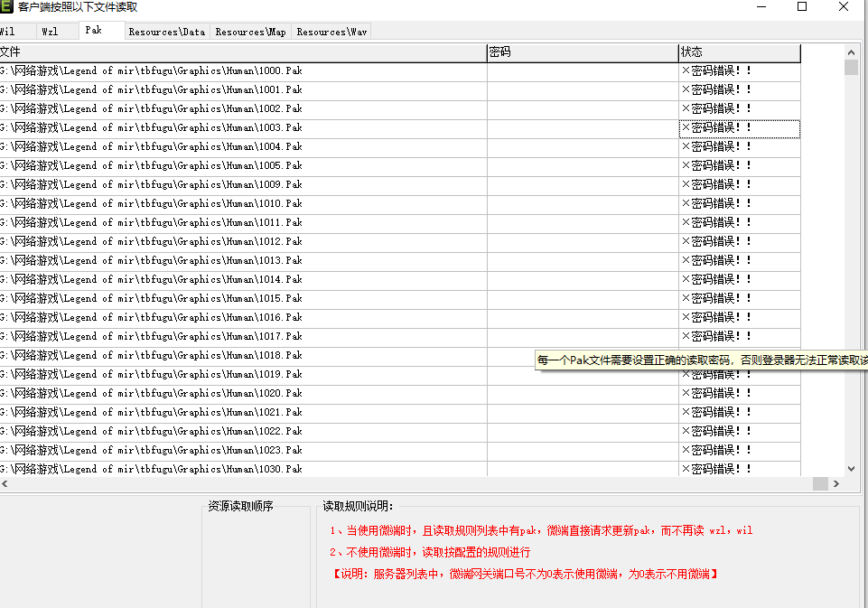Click the vertical scrollbar thumb
The width and height of the screenshot is (868, 608).
[x=851, y=68]
